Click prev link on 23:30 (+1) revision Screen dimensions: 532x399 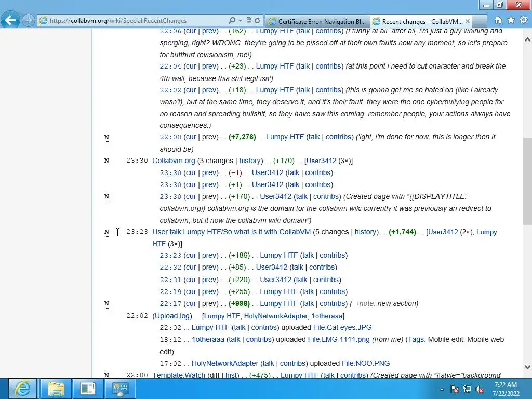209,184
